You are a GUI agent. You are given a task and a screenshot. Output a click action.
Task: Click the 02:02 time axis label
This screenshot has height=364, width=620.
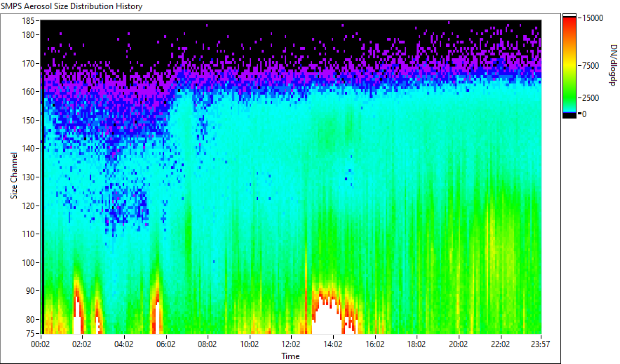pyautogui.click(x=82, y=344)
